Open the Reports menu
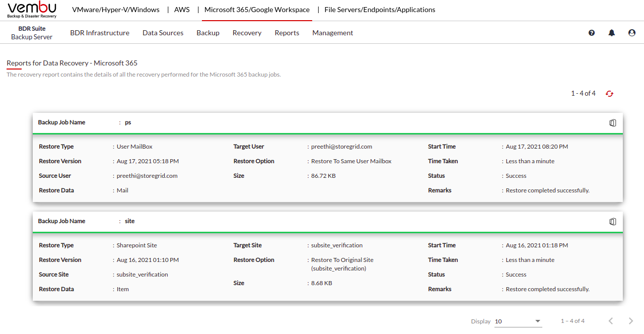Viewport: 644px width, 334px height. pos(287,33)
